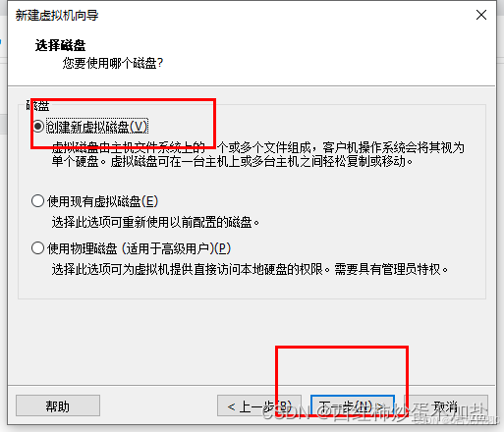Click the 使用物理磁盘 (适用于高级用户)(P) label text

pyautogui.click(x=139, y=248)
